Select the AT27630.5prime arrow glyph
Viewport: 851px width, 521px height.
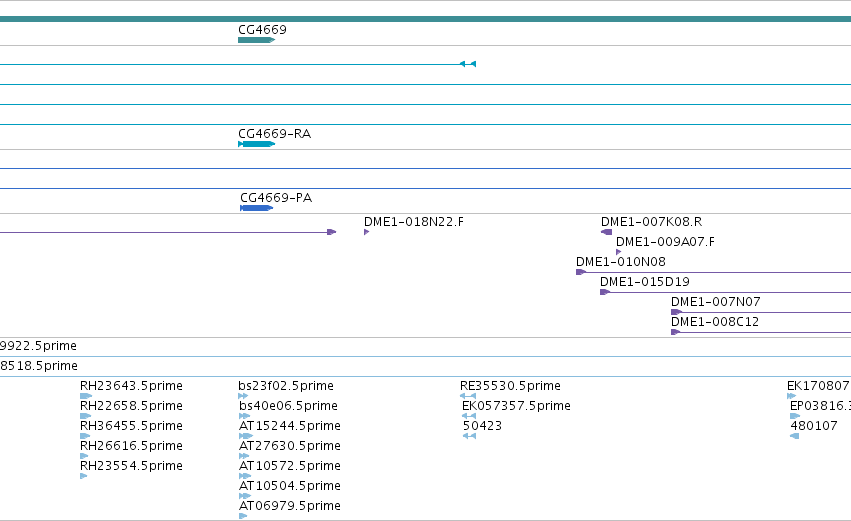244,456
